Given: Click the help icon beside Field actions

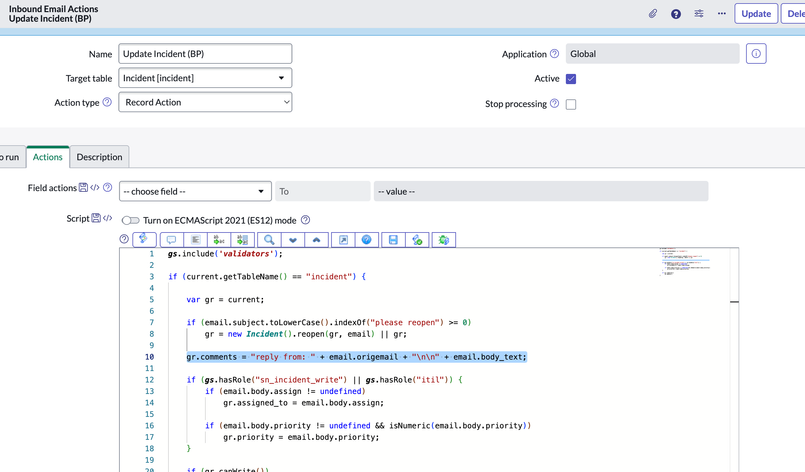Looking at the screenshot, I should pos(107,187).
